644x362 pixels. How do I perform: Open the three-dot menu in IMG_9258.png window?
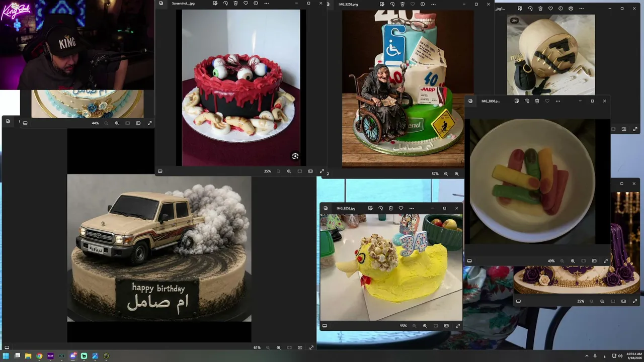(433, 5)
